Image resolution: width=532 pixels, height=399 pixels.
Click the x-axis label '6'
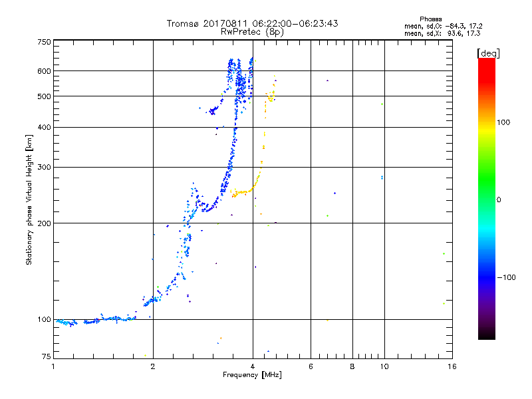[x=311, y=366]
